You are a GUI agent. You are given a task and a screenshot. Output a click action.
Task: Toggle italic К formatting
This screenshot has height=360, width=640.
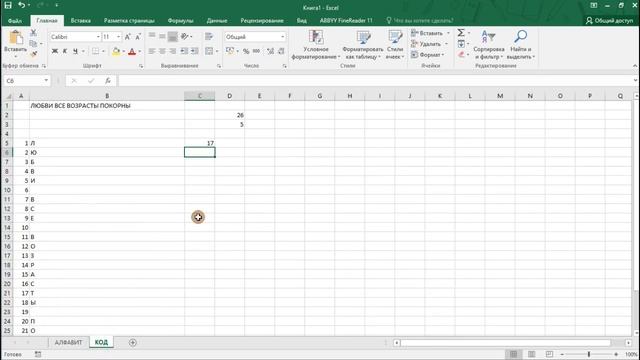click(64, 51)
